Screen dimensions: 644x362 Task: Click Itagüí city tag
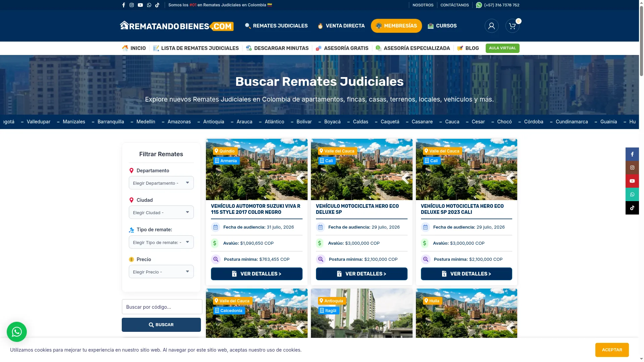tap(328, 311)
